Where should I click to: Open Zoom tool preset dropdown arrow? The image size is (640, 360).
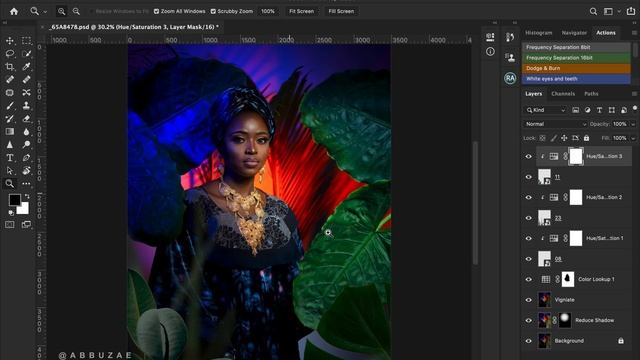[x=44, y=12]
